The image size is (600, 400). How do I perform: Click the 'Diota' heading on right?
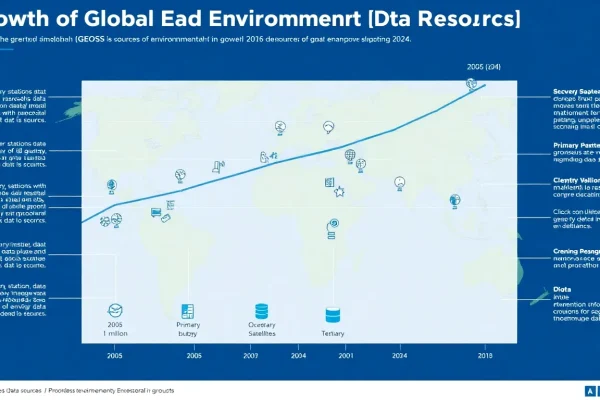[562, 289]
